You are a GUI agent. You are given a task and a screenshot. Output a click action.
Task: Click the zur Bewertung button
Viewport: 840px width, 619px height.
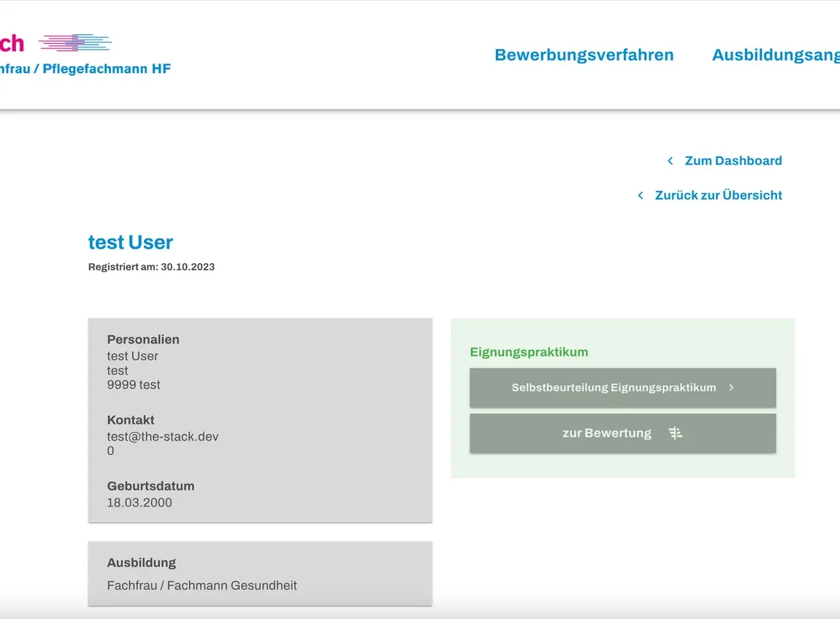click(622, 433)
